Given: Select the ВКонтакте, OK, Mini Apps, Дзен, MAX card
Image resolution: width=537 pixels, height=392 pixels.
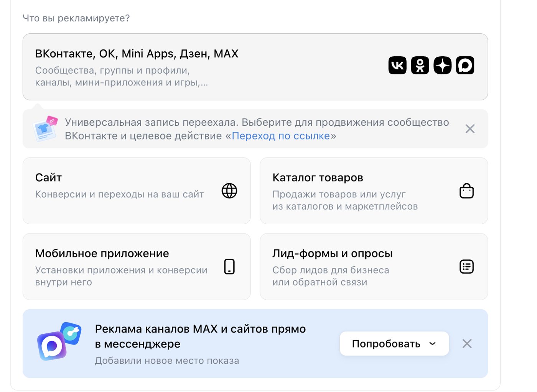Looking at the screenshot, I should click(x=255, y=67).
